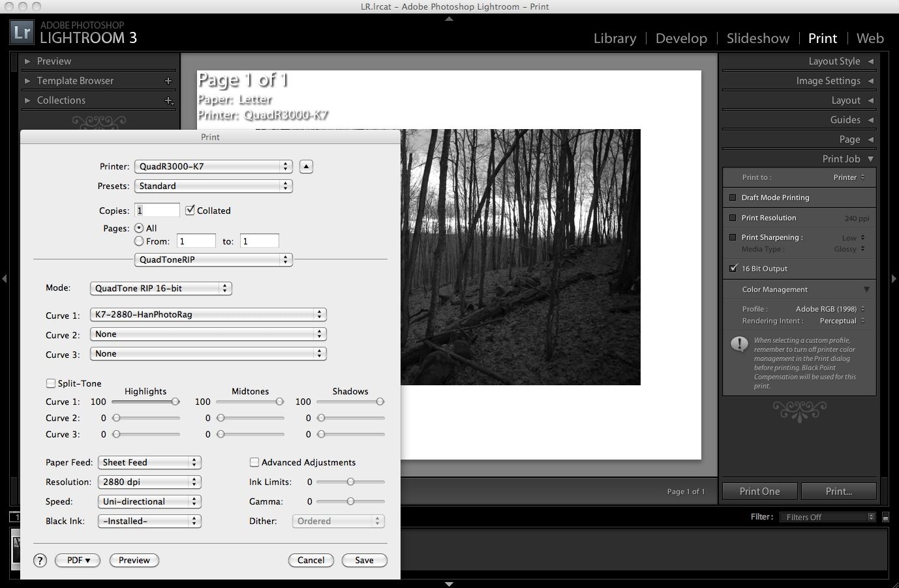Click the help question mark button

(x=40, y=561)
